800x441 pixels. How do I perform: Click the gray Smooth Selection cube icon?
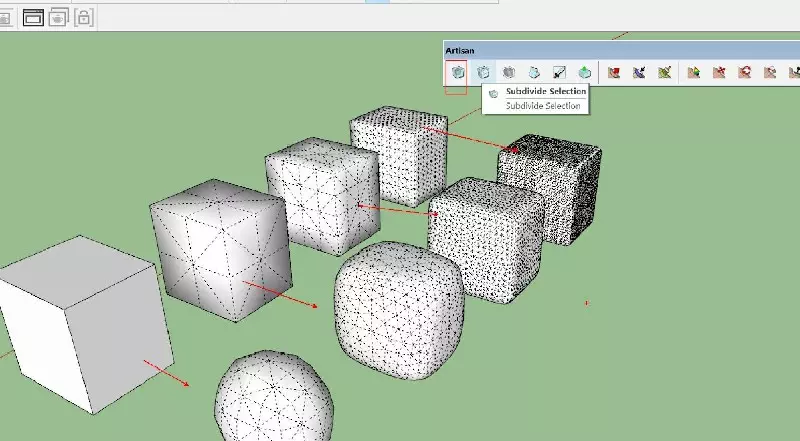coord(509,72)
